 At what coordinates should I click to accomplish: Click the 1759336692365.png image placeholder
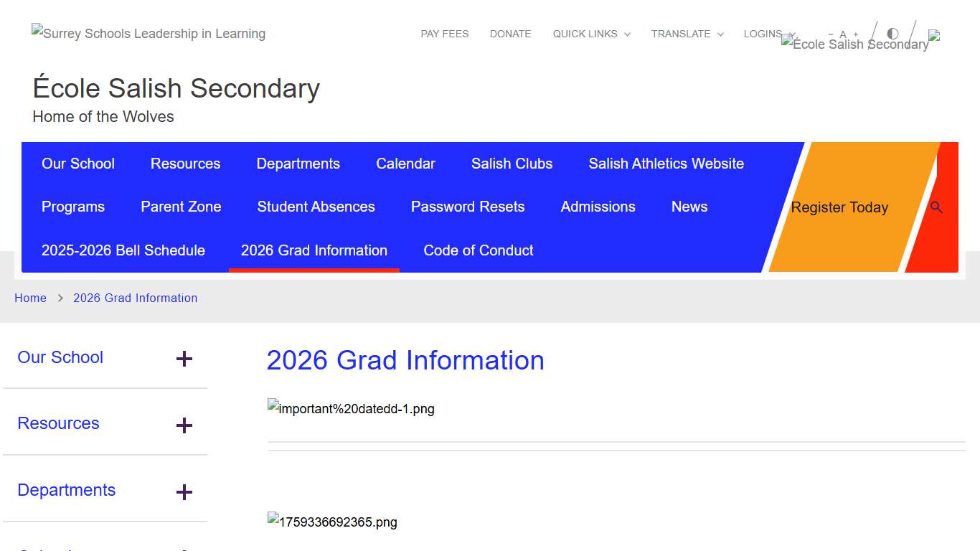[332, 522]
